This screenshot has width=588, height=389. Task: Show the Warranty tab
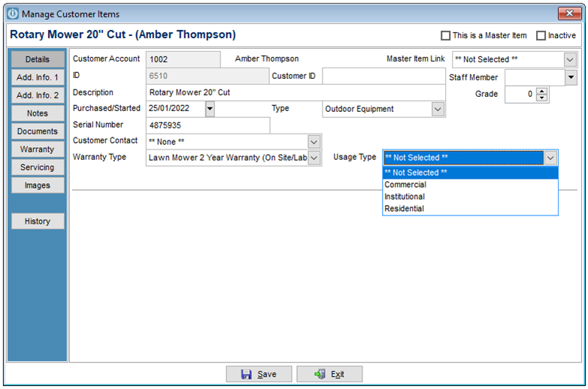click(38, 149)
